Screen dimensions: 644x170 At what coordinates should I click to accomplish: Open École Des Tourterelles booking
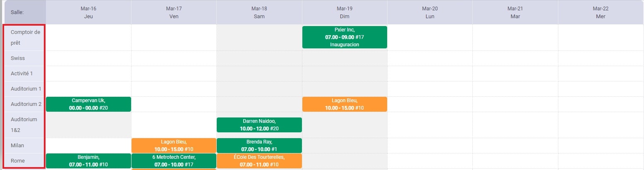point(259,161)
